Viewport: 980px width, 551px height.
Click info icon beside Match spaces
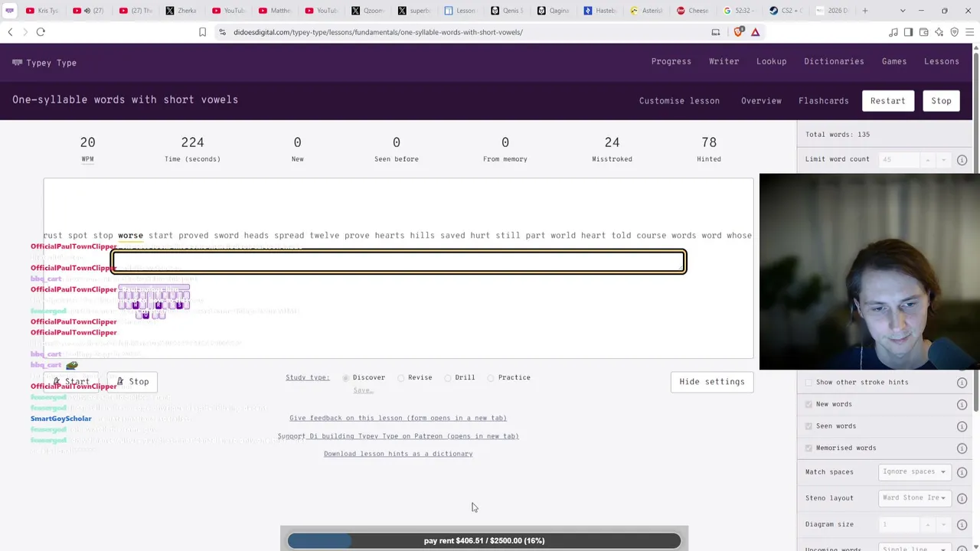coord(962,472)
